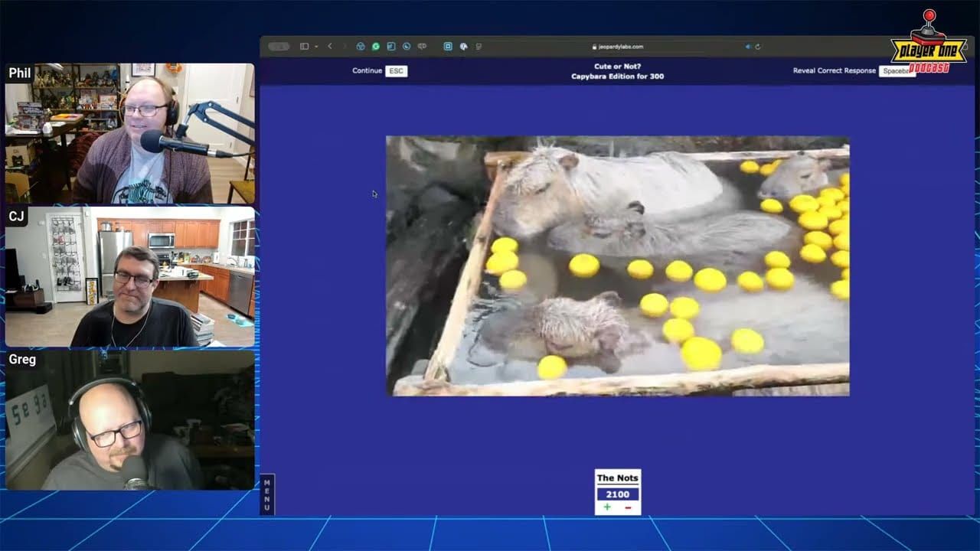Open the vertical MENU tab

pyautogui.click(x=267, y=494)
